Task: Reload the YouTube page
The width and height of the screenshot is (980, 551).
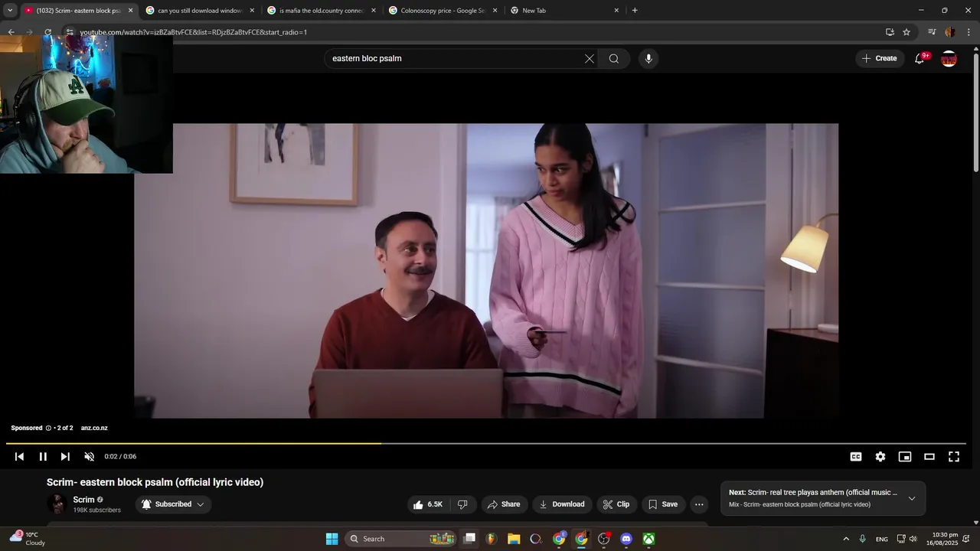Action: tap(47, 32)
